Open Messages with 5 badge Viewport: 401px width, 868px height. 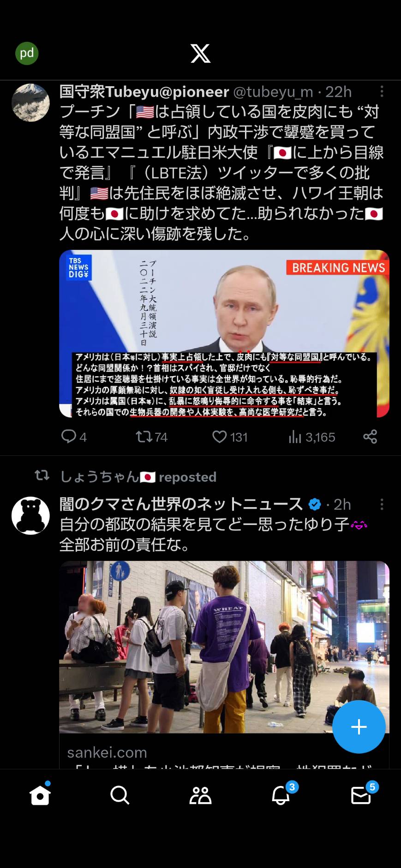361,795
